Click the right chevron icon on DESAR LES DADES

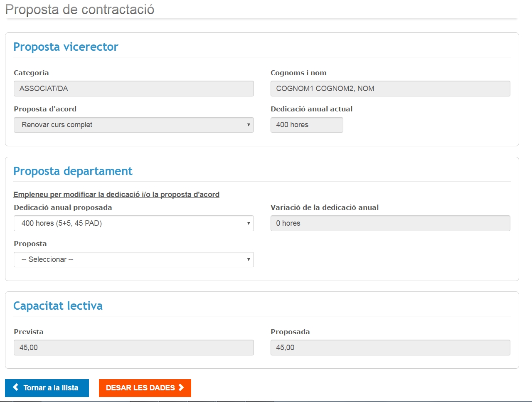pyautogui.click(x=181, y=387)
